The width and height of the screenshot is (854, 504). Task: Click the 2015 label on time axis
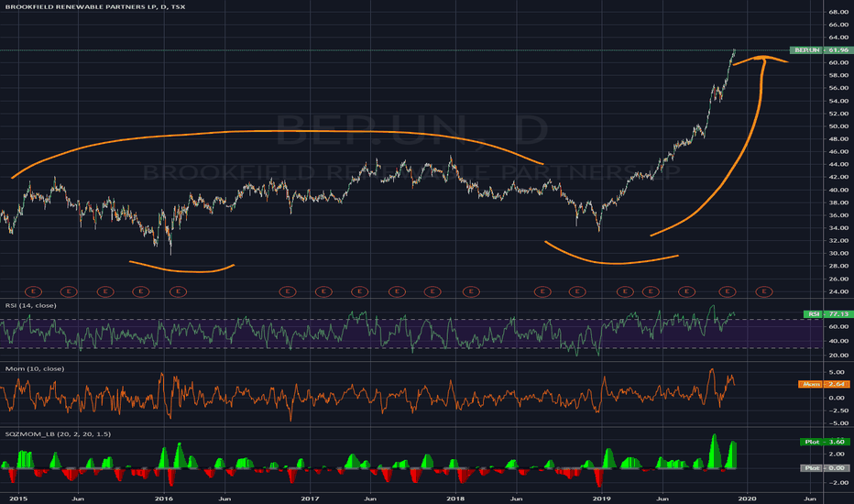[18, 499]
